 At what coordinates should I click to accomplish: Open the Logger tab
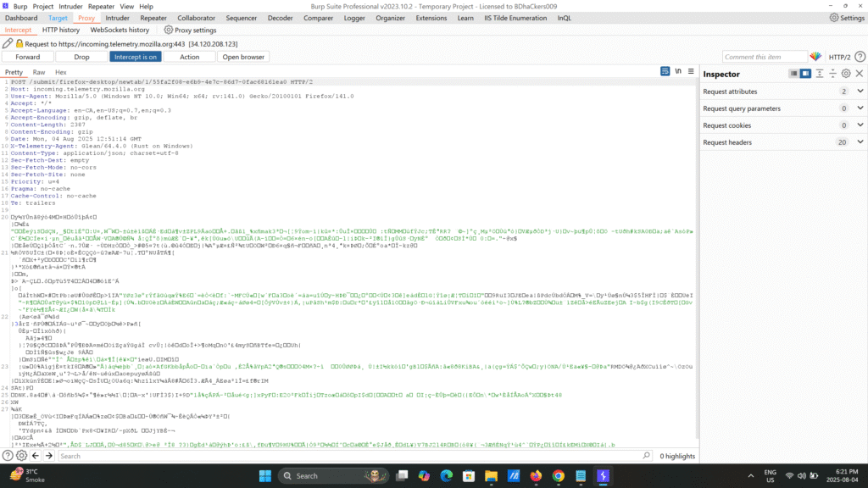[x=354, y=18]
